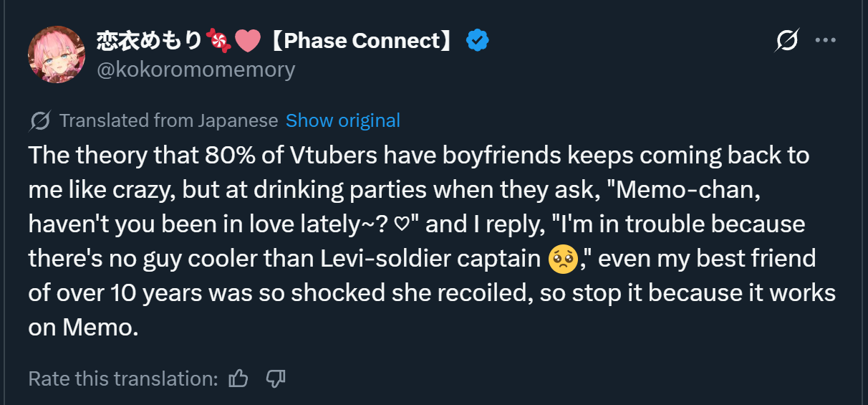
Task: Click the blue verified badge
Action: click(478, 41)
